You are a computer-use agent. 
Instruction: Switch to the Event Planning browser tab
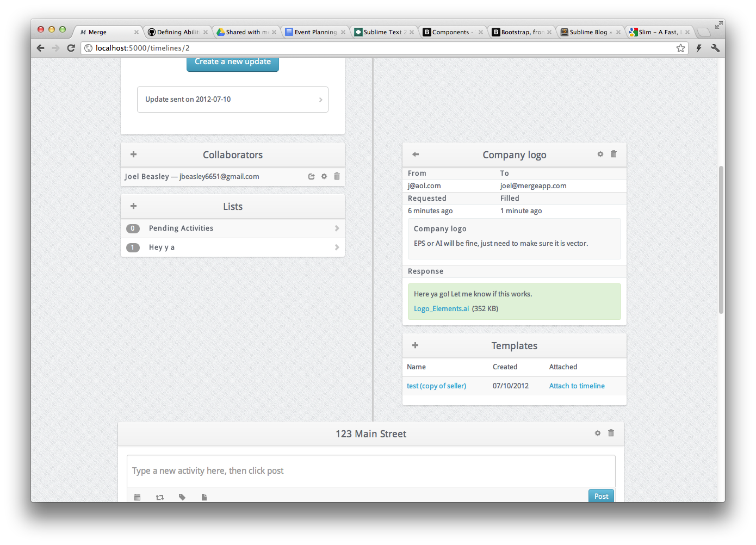315,32
